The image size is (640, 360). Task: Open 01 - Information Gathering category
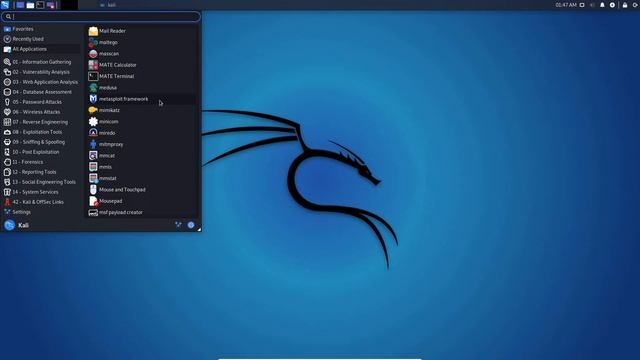[x=41, y=62]
